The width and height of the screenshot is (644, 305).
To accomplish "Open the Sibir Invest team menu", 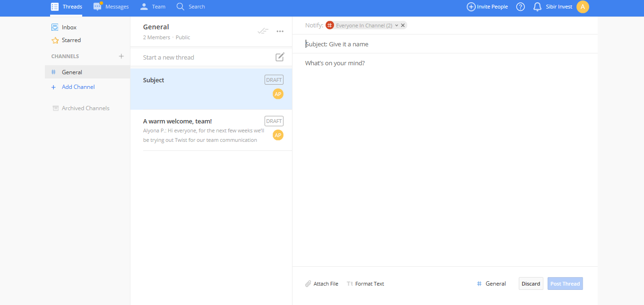I will point(559,7).
